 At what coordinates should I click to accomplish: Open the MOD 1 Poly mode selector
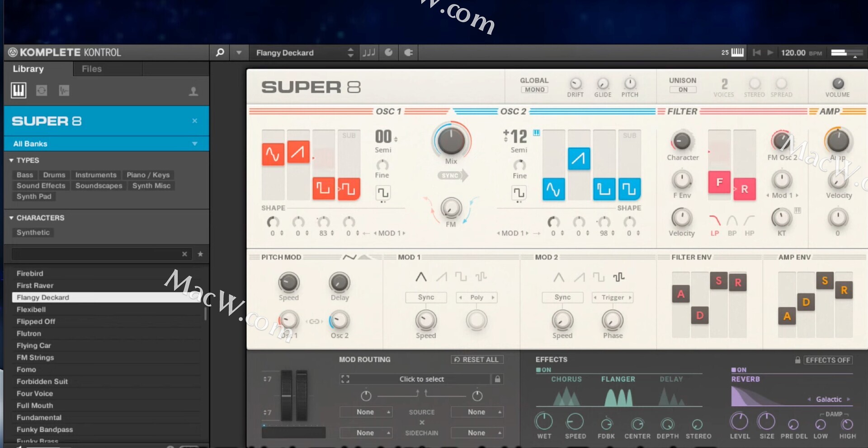(476, 297)
